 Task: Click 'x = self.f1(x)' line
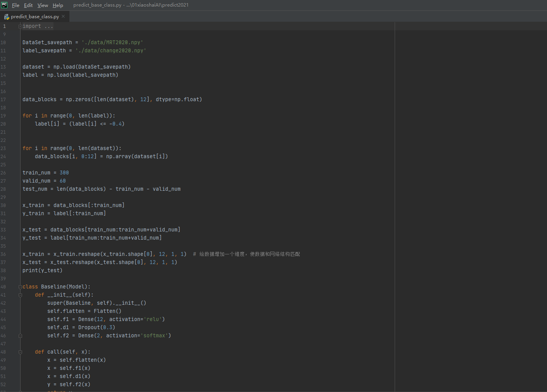(69, 368)
